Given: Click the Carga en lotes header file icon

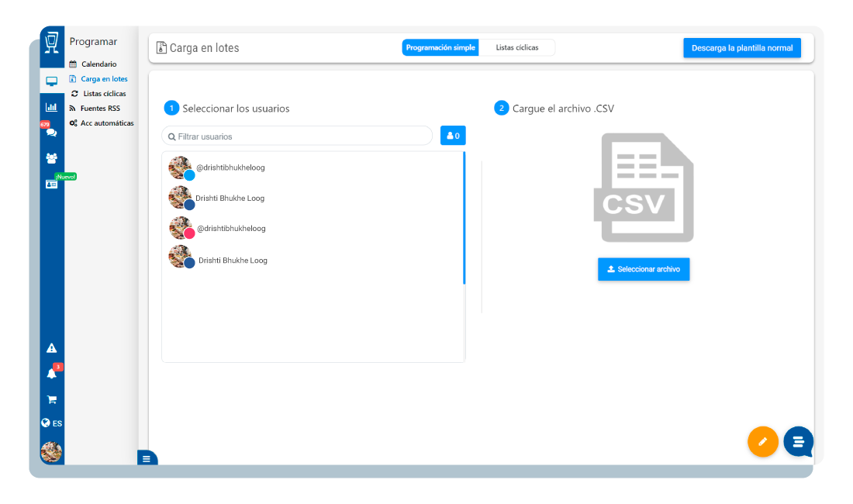Looking at the screenshot, I should tap(161, 48).
